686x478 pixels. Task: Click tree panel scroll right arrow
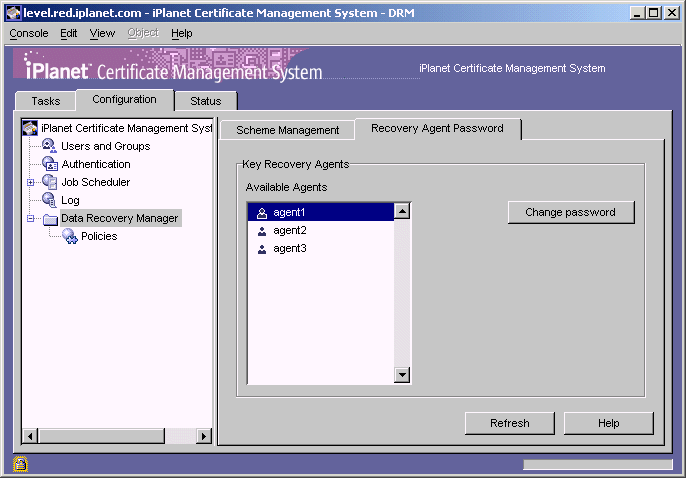(203, 436)
